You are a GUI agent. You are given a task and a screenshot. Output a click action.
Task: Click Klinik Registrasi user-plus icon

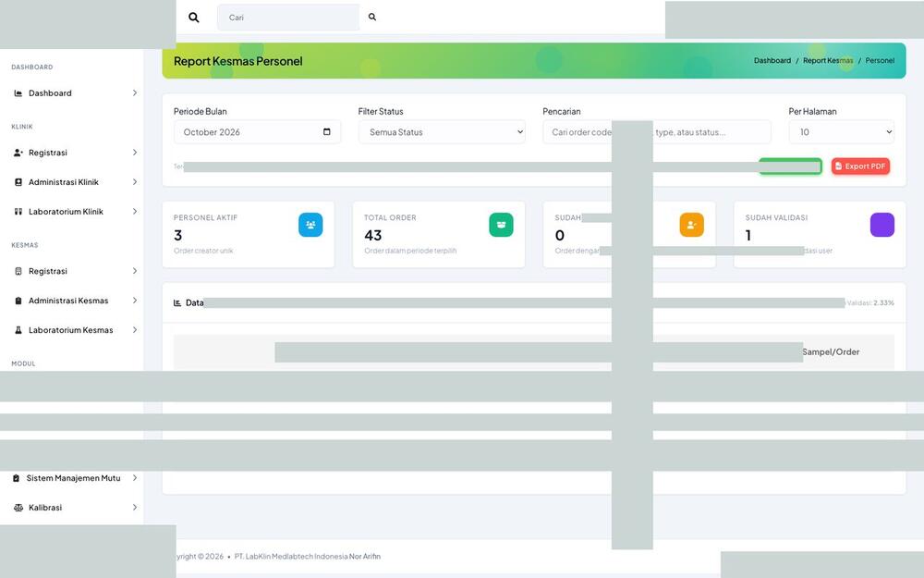(18, 153)
